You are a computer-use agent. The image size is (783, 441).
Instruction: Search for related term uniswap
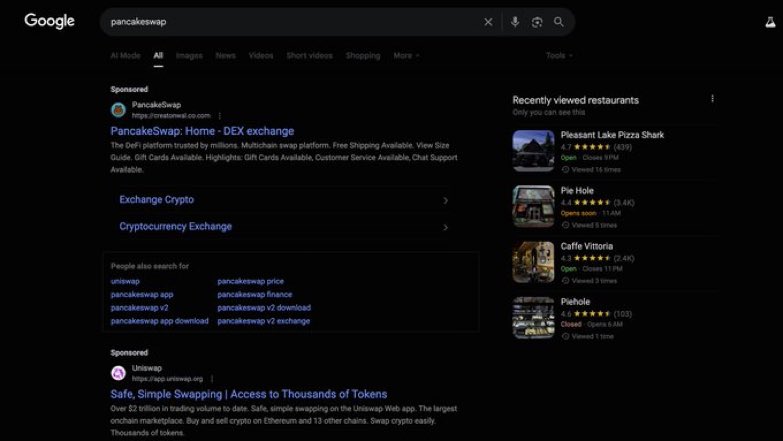[125, 281]
